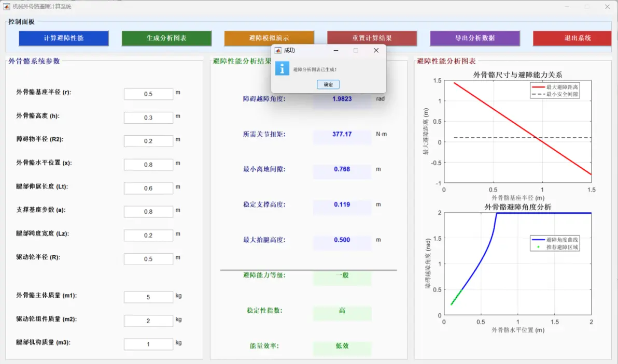This screenshot has height=364, width=618.
Task: Select the 外骨骼主体质量 (m1) input field
Action: click(x=148, y=297)
